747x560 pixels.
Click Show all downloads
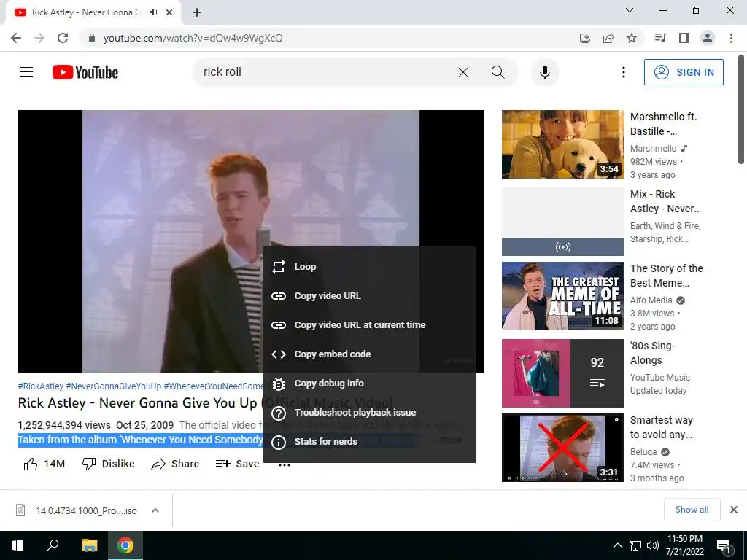692,510
